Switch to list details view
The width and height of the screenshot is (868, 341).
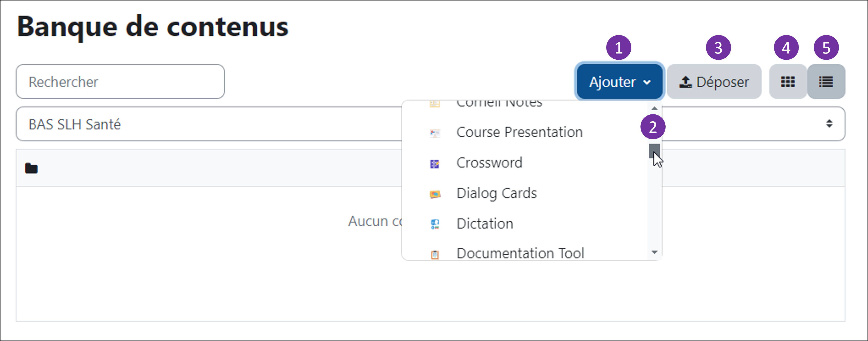[x=826, y=82]
